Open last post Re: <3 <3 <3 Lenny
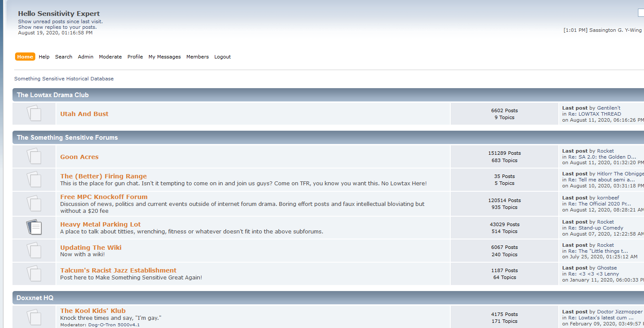Screen dimensions: 644x328 pyautogui.click(x=594, y=274)
